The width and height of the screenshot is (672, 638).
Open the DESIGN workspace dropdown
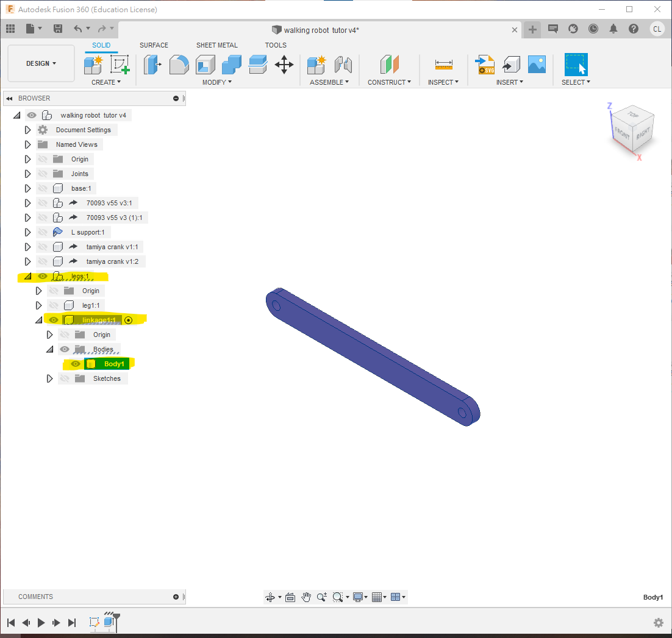coord(41,63)
